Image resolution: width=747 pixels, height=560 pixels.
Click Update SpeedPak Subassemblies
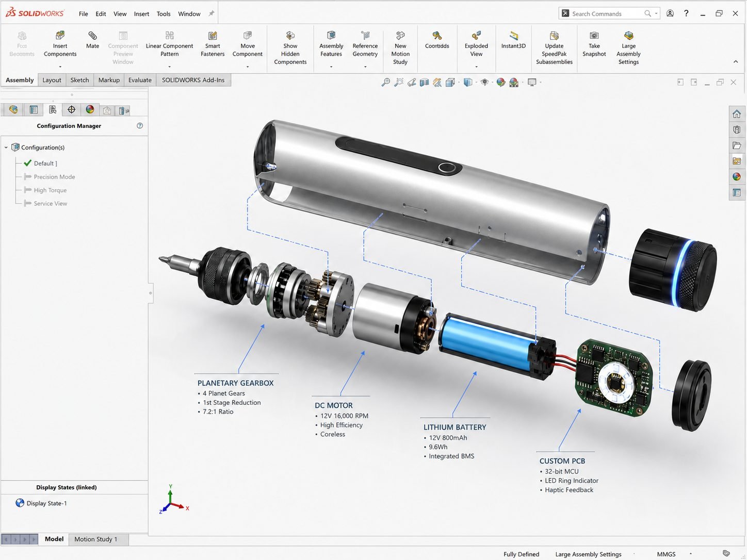pyautogui.click(x=554, y=47)
